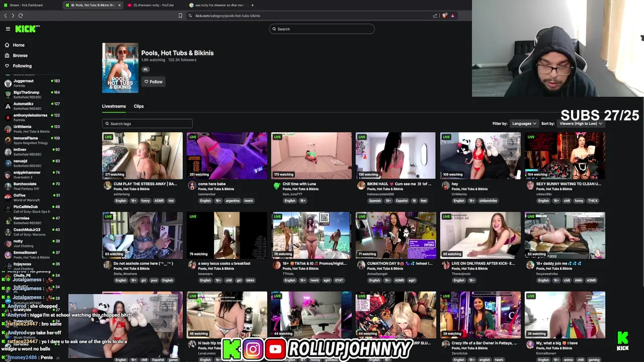644x362 pixels.
Task: Open Browse in the sidebar
Action: [x=20, y=55]
